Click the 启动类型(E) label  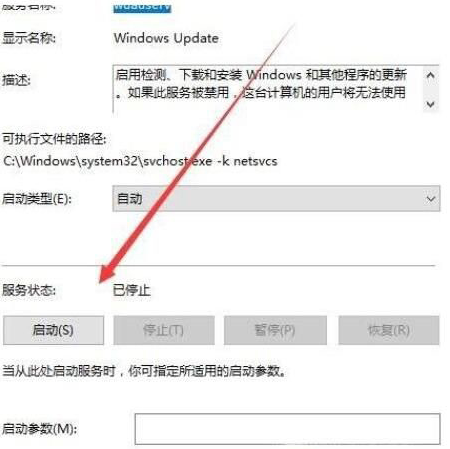[37, 199]
